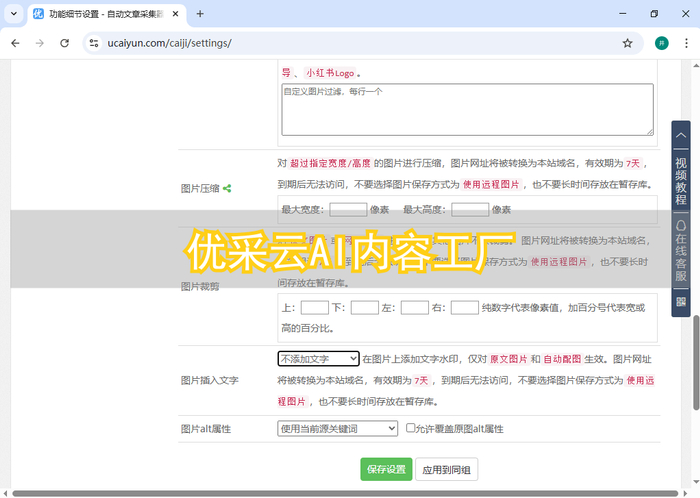Click the scroll-left arrow at the bottom
Viewport: 700px width, 498px height.
pos(5,493)
